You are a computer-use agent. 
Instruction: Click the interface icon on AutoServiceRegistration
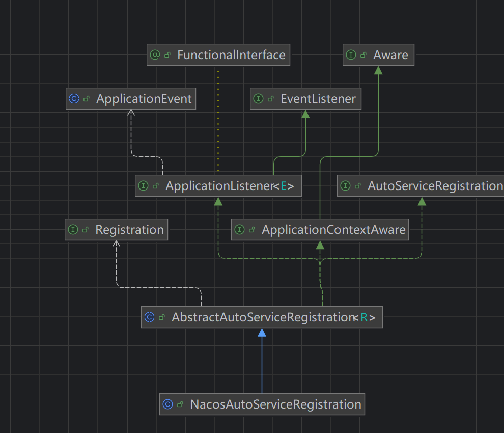pyautogui.click(x=345, y=186)
